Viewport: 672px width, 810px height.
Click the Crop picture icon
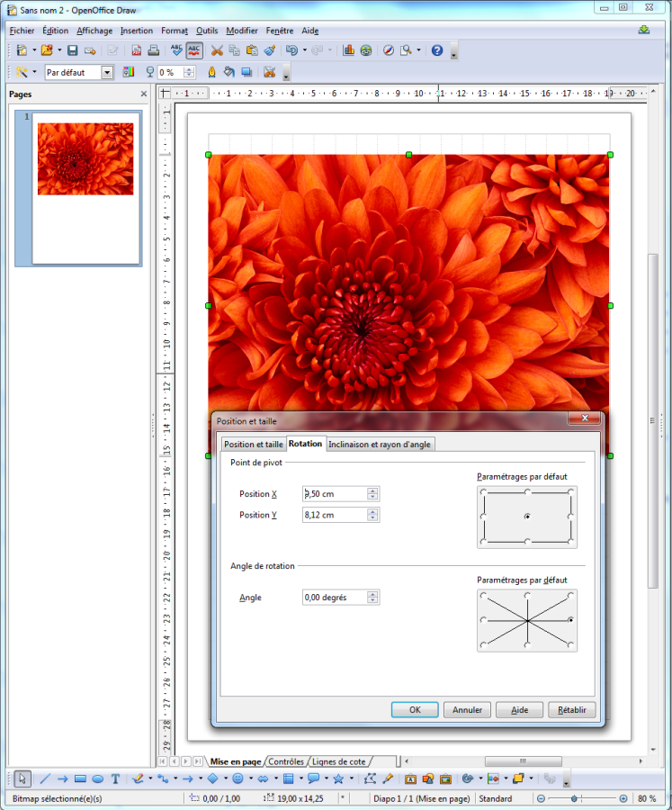click(270, 72)
